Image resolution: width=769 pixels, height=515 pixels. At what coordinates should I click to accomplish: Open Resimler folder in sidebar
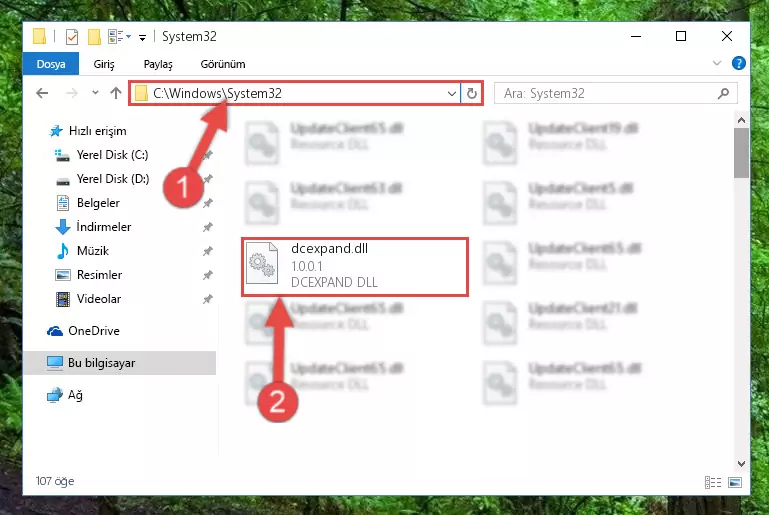click(x=100, y=275)
